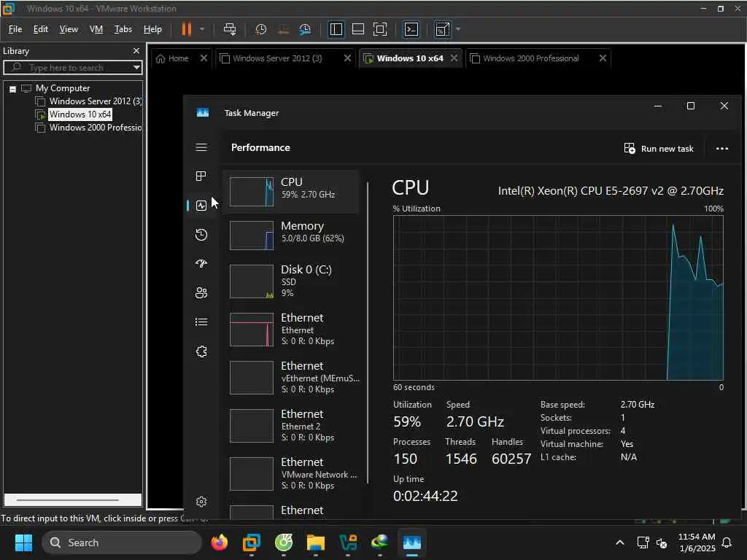Viewport: 747px width, 560px height.
Task: Open the Details page in Task Manager
Action: click(201, 322)
